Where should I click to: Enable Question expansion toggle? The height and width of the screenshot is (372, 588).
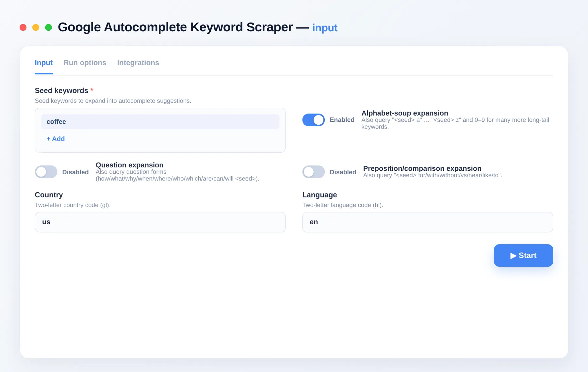point(46,172)
